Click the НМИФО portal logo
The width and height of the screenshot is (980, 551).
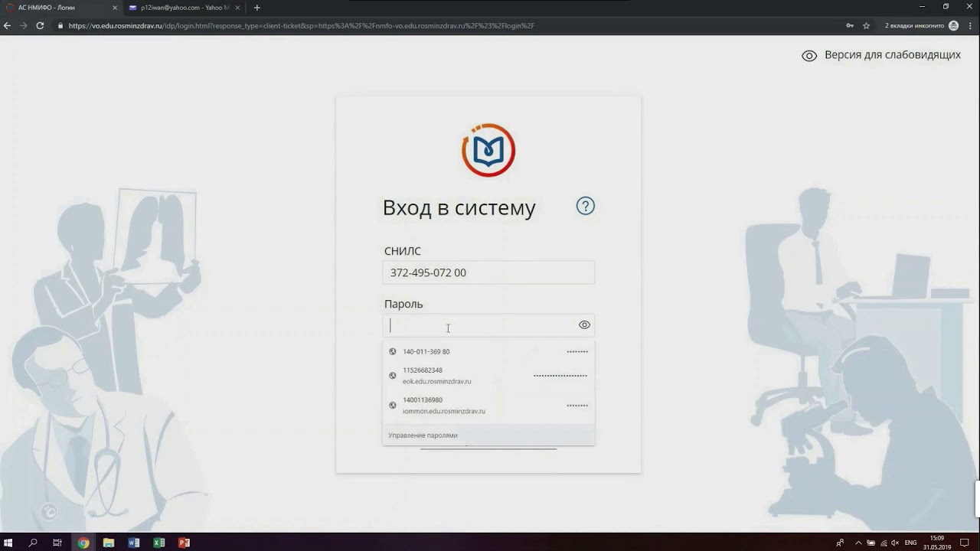coord(488,150)
